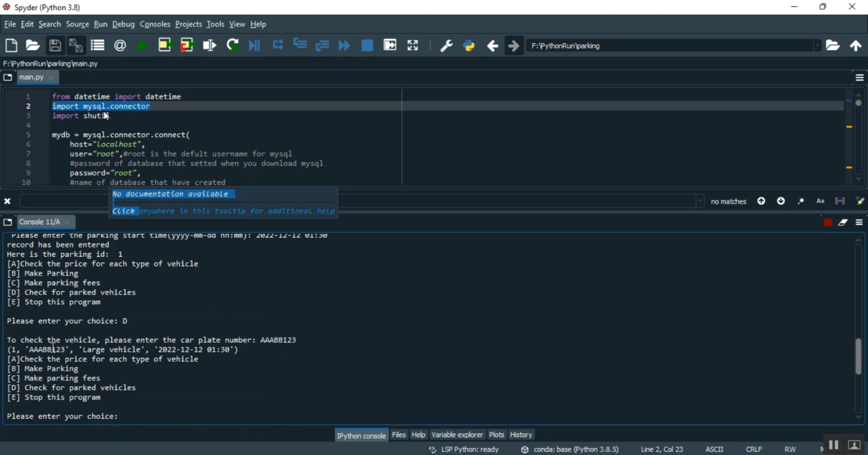Open the PYTHONPATH manager Python icon
868x455 pixels.
pos(469,46)
